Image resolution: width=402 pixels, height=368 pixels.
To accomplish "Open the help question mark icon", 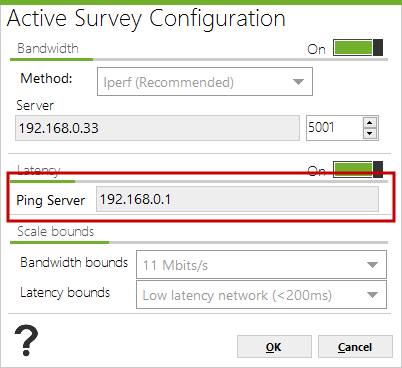I will (26, 341).
